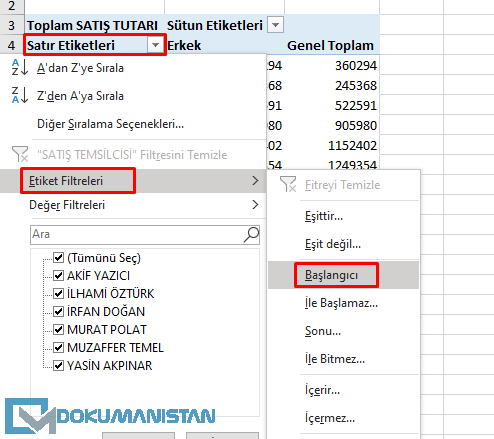This screenshot has width=494, height=439.
Task: Choose the İçermez... filter
Action: [330, 418]
